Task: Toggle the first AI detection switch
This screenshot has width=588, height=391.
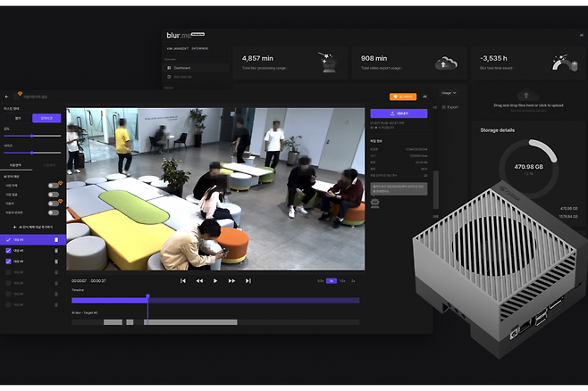Action: click(53, 185)
